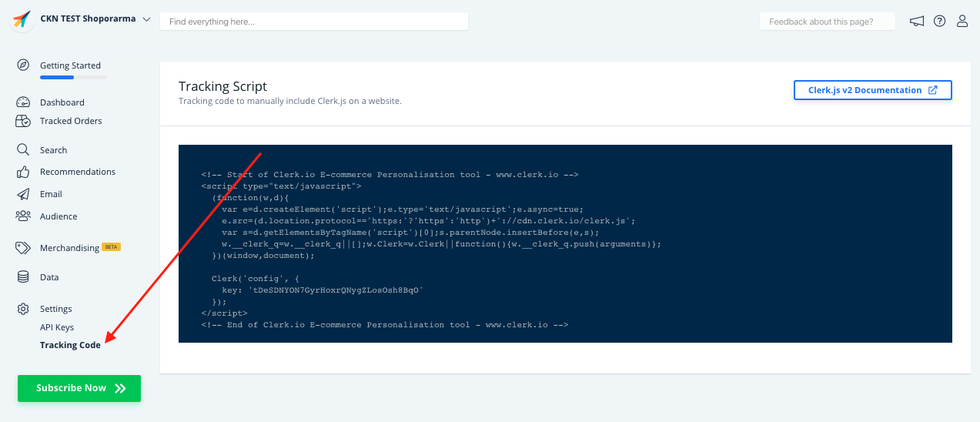Collapse the Settings menu section

tap(55, 309)
